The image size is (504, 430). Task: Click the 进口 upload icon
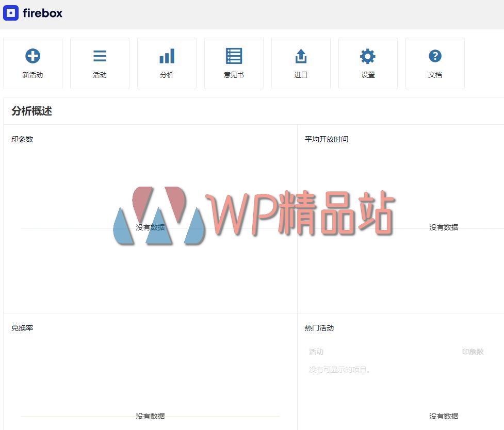[x=301, y=55]
